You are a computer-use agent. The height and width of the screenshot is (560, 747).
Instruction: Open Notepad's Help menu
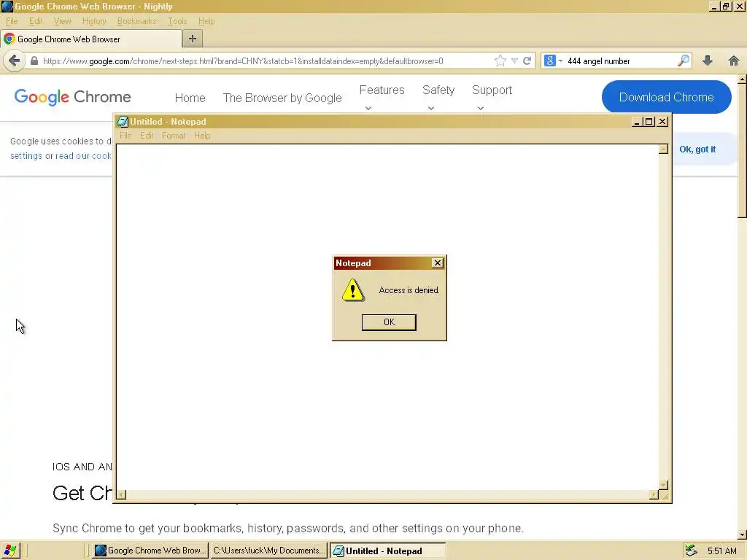point(202,136)
